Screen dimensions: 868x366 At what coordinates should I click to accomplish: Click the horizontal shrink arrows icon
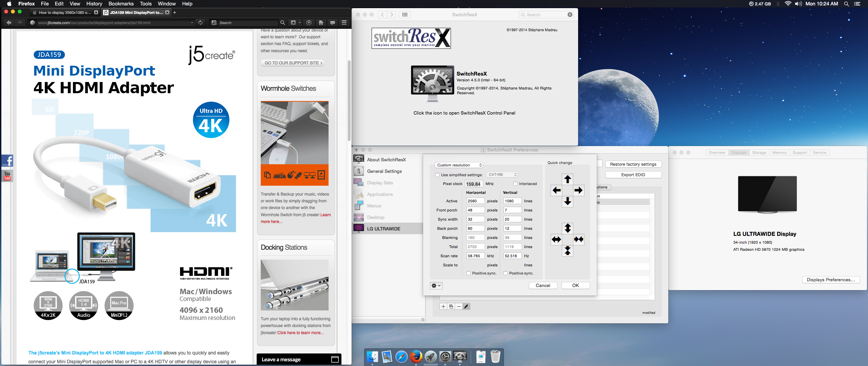(578, 240)
